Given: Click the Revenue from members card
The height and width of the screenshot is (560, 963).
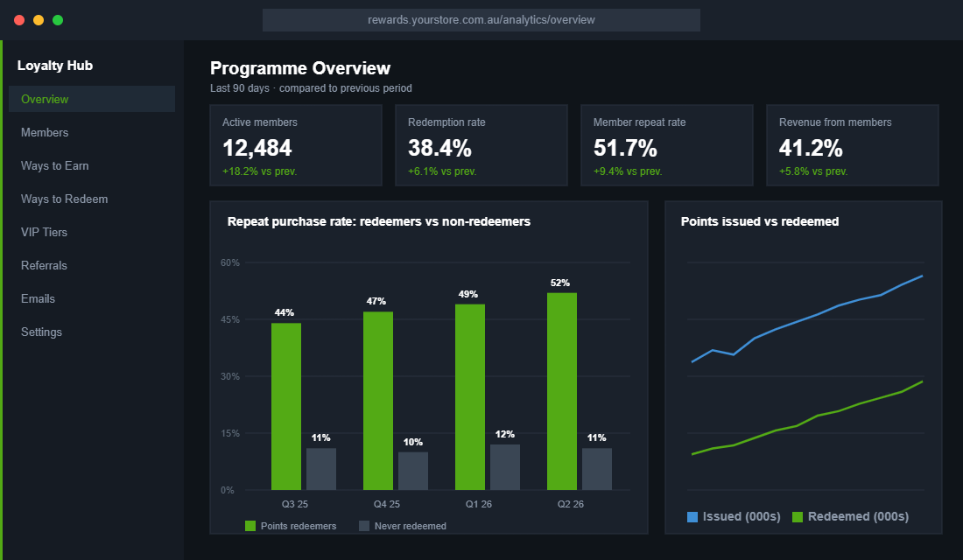Looking at the screenshot, I should pos(853,145).
